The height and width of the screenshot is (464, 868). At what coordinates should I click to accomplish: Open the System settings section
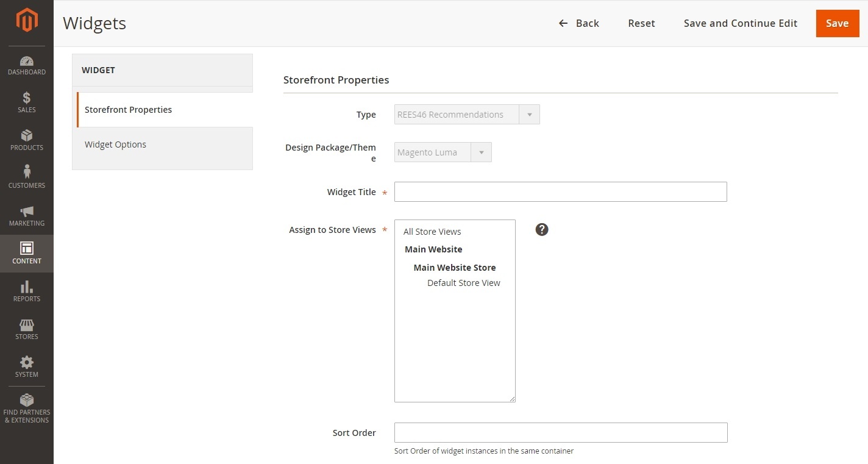click(x=27, y=366)
